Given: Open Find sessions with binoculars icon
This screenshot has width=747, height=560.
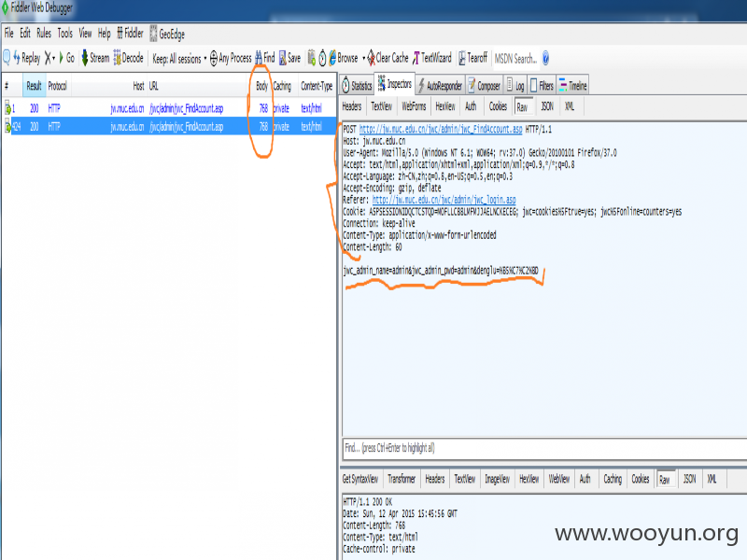Looking at the screenshot, I should click(x=265, y=58).
